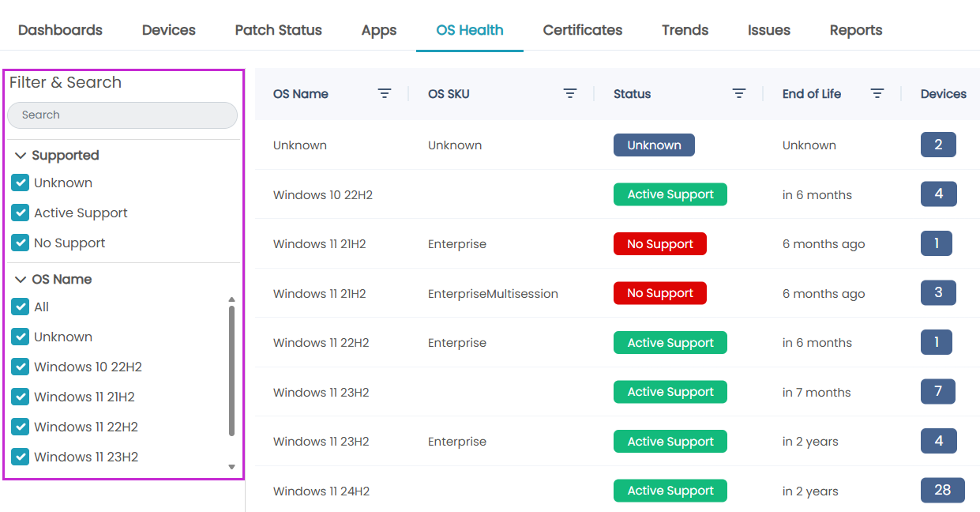980x512 pixels.
Task: Open the Status column filter
Action: [x=739, y=93]
